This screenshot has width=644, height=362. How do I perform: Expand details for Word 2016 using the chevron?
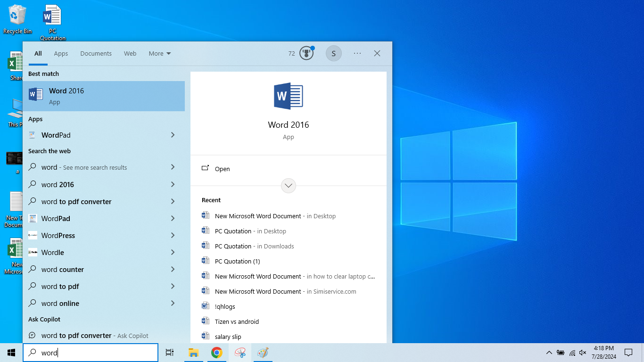point(288,185)
